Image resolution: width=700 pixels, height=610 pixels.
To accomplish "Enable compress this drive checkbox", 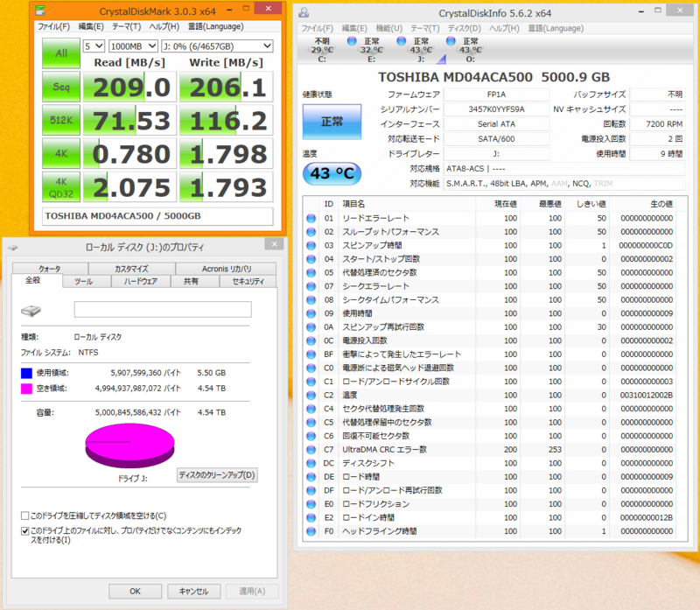I will tap(25, 515).
